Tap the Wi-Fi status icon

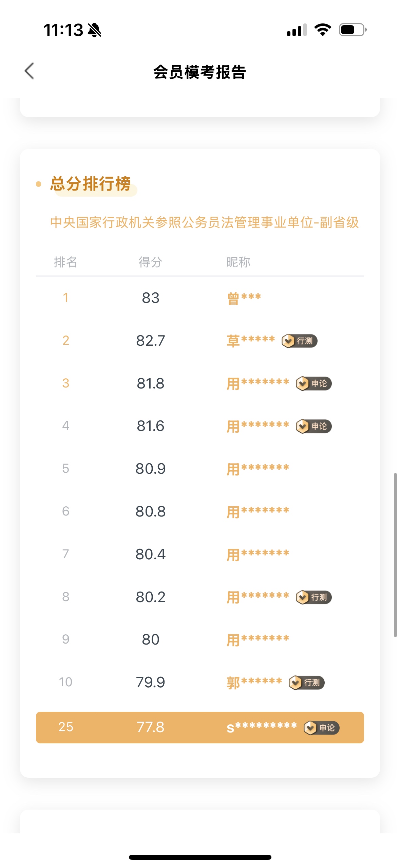pyautogui.click(x=323, y=30)
